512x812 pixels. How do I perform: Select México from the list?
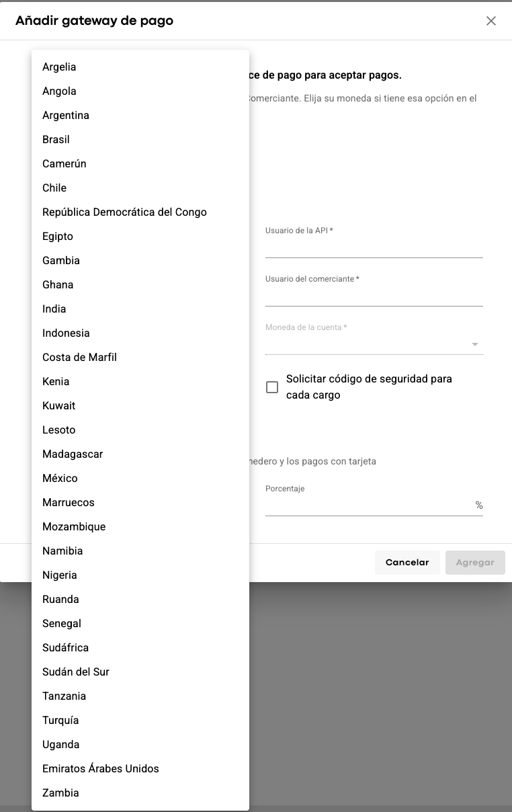(60, 478)
